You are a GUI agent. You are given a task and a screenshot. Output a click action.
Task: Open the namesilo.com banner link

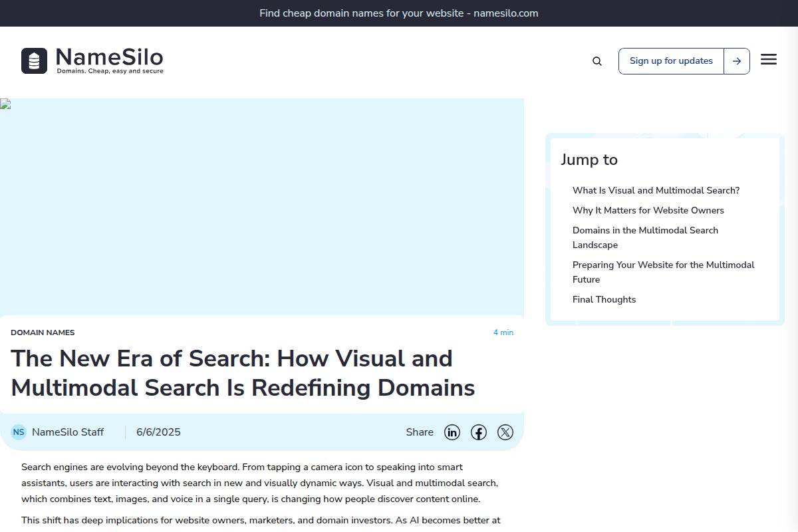tap(399, 13)
